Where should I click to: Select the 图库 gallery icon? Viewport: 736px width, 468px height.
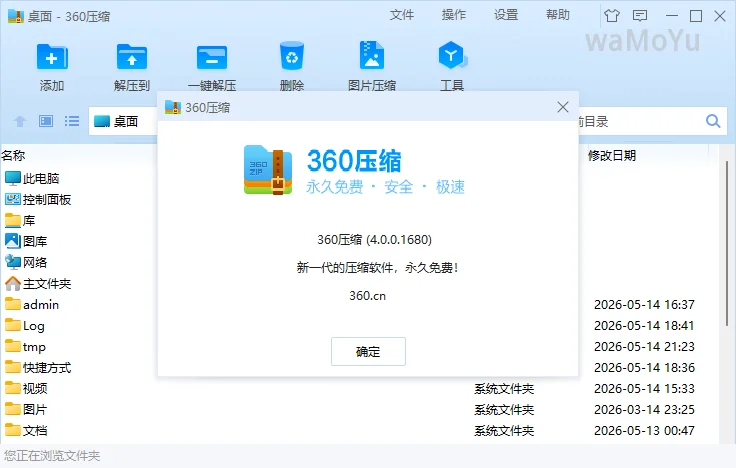13,241
